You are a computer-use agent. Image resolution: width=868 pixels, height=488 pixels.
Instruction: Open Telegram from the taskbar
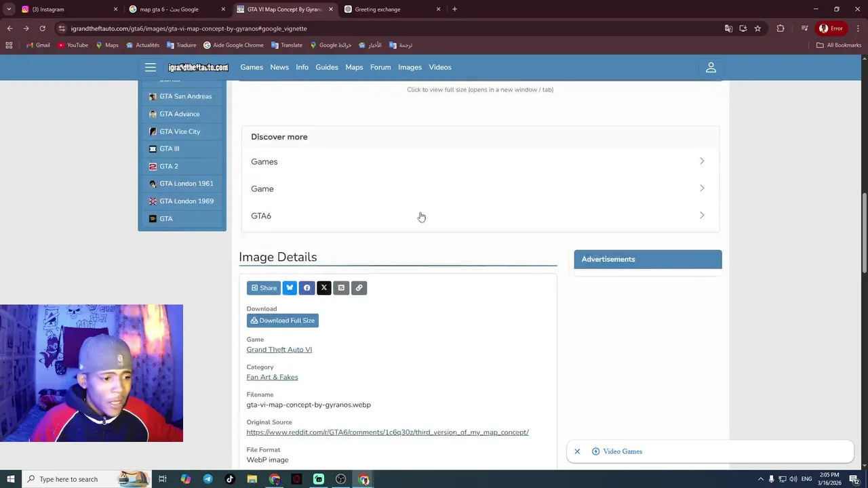pyautogui.click(x=208, y=479)
